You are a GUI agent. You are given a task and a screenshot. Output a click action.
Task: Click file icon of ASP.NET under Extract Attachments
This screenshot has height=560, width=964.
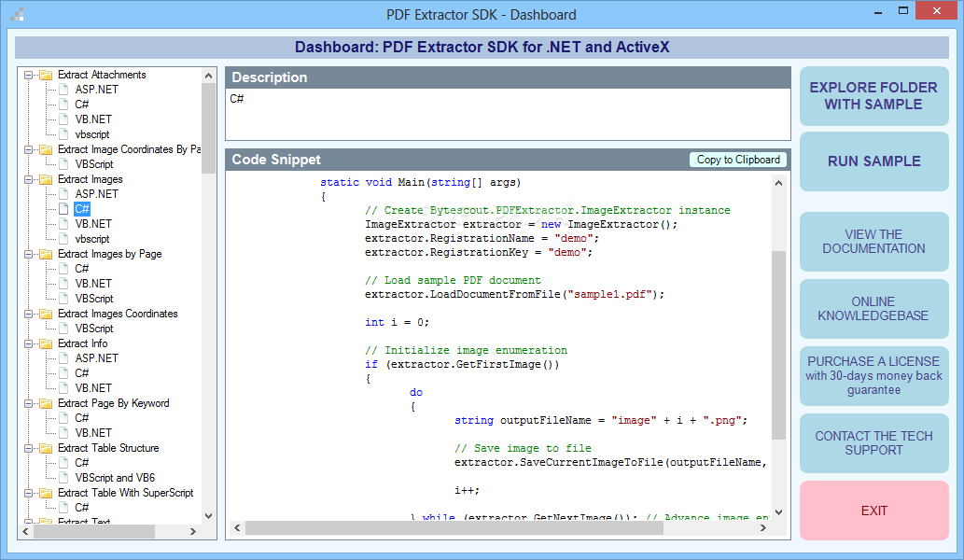63,89
